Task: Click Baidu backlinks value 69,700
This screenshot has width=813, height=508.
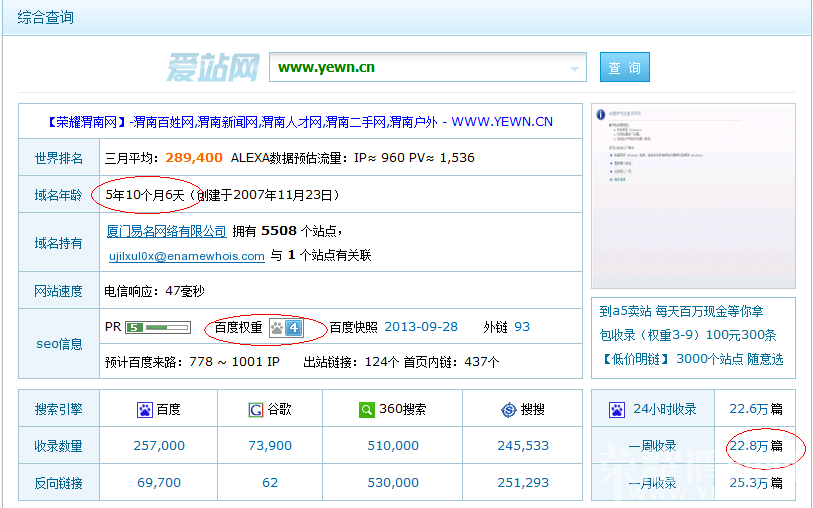Action: tap(159, 483)
